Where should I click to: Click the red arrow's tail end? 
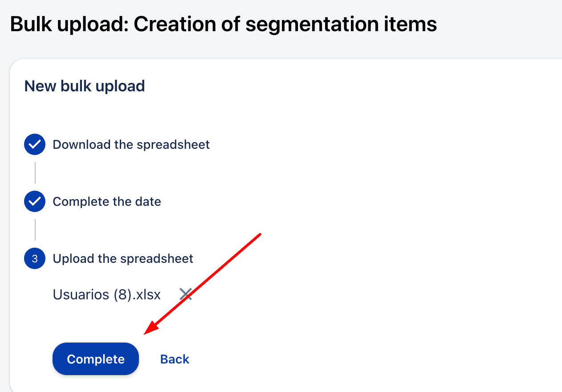(x=260, y=233)
